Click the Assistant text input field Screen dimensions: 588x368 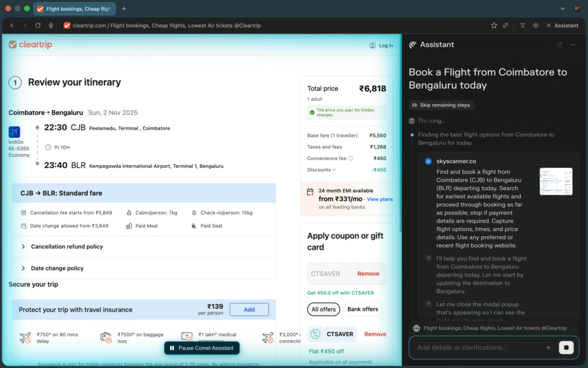[477, 347]
